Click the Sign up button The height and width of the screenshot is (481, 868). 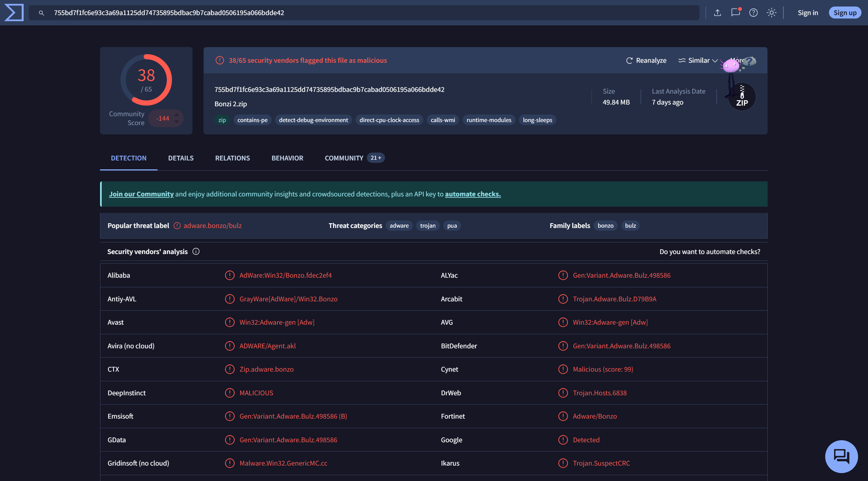(x=845, y=13)
